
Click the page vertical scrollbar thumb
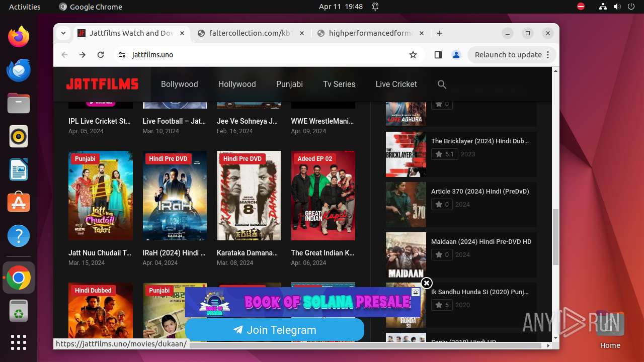tap(555, 237)
